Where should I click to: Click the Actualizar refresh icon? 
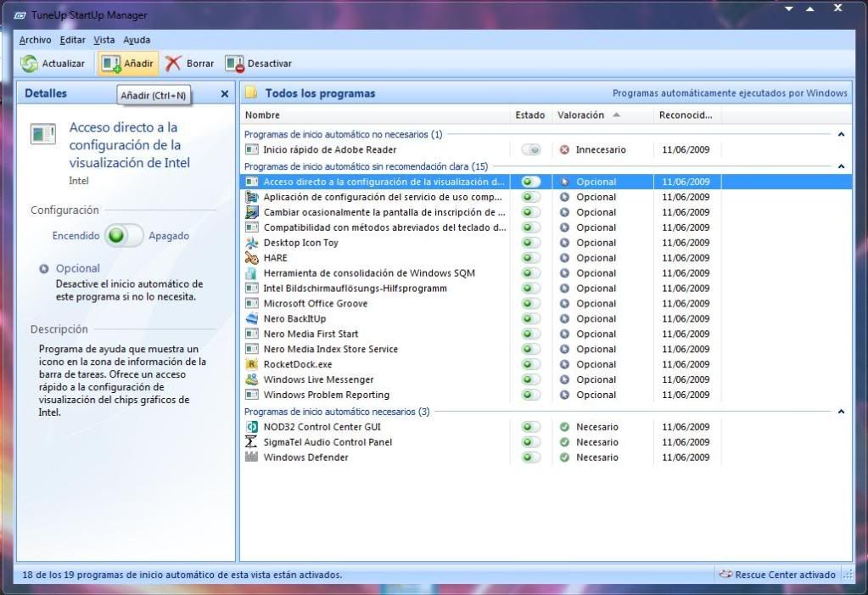coord(29,64)
